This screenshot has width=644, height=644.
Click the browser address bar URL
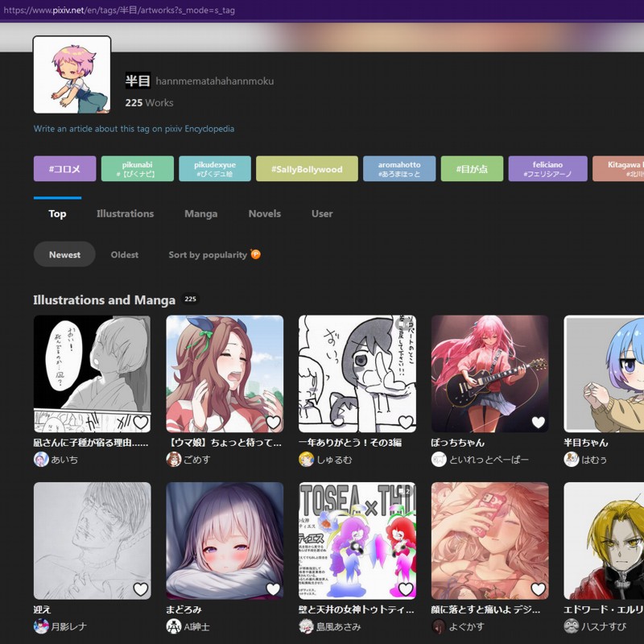tap(119, 10)
